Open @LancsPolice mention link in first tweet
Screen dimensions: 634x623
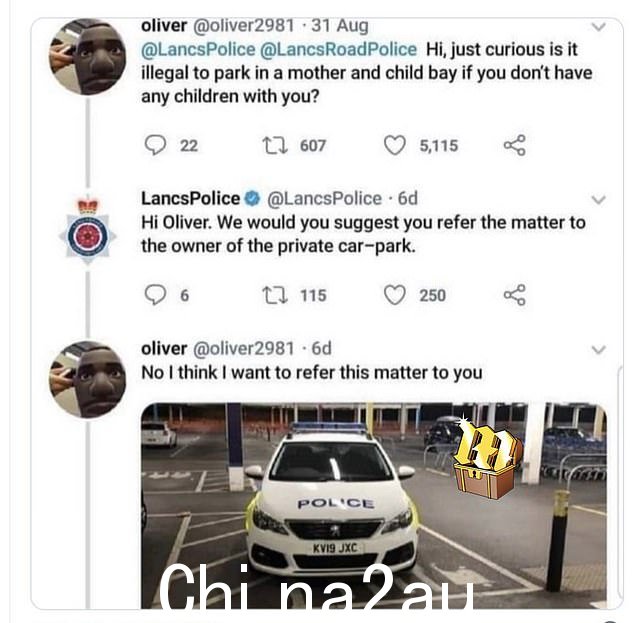198,50
